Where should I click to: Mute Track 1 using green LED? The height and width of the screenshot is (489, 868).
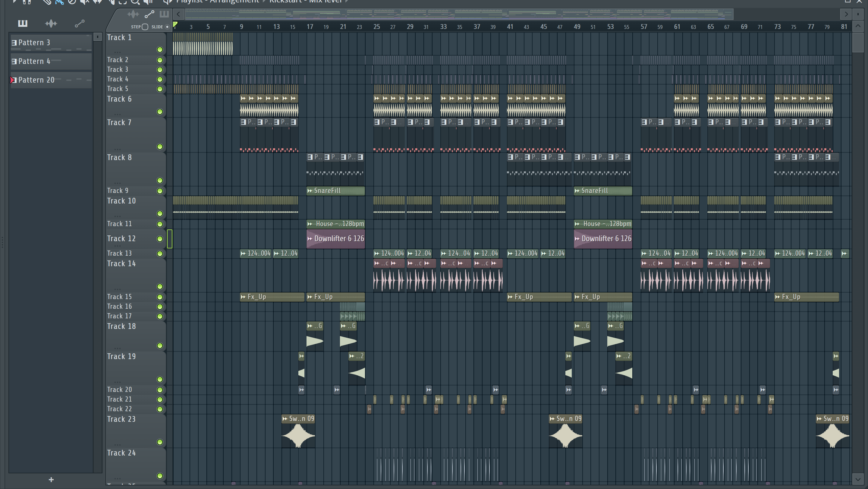coord(160,50)
